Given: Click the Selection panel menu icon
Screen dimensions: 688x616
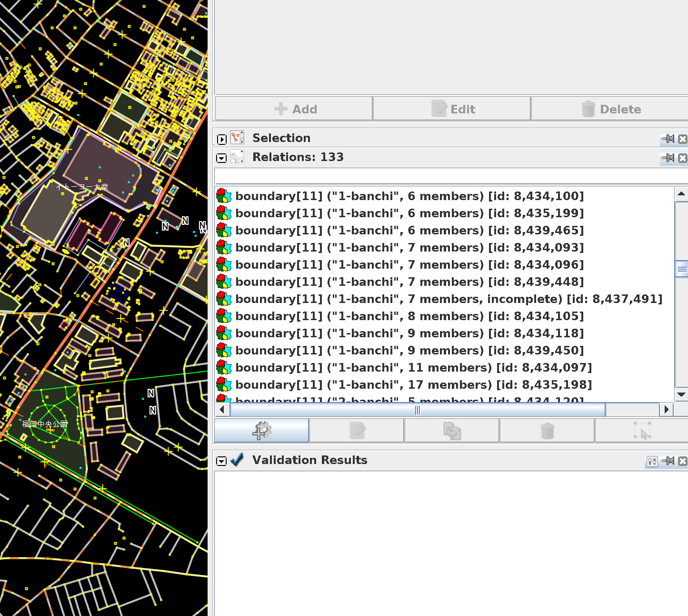Looking at the screenshot, I should (237, 138).
